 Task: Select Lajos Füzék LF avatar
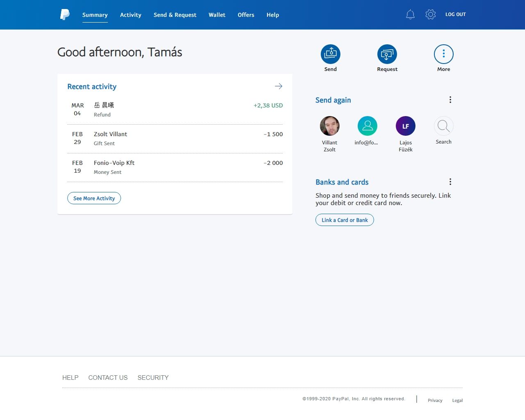(405, 126)
